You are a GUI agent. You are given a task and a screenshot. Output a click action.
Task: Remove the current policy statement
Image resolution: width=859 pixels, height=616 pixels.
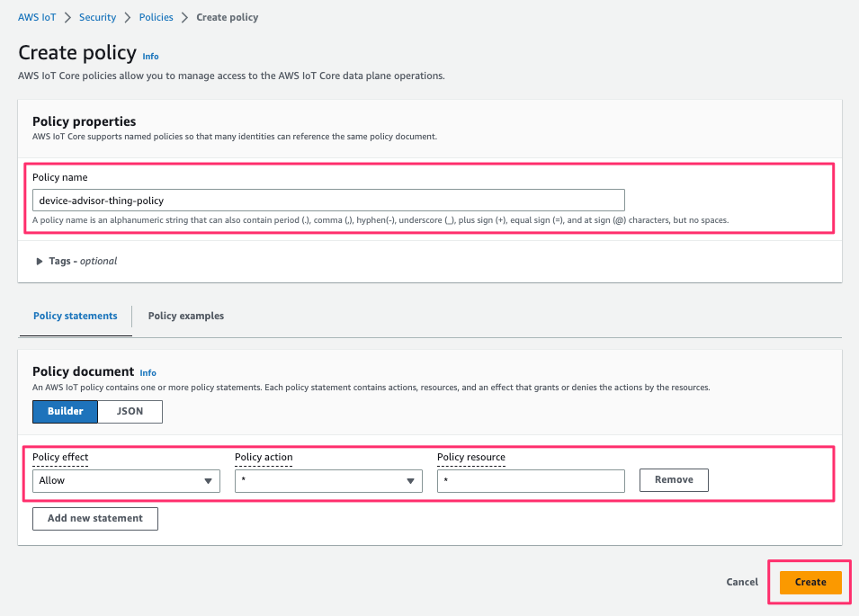pyautogui.click(x=674, y=479)
